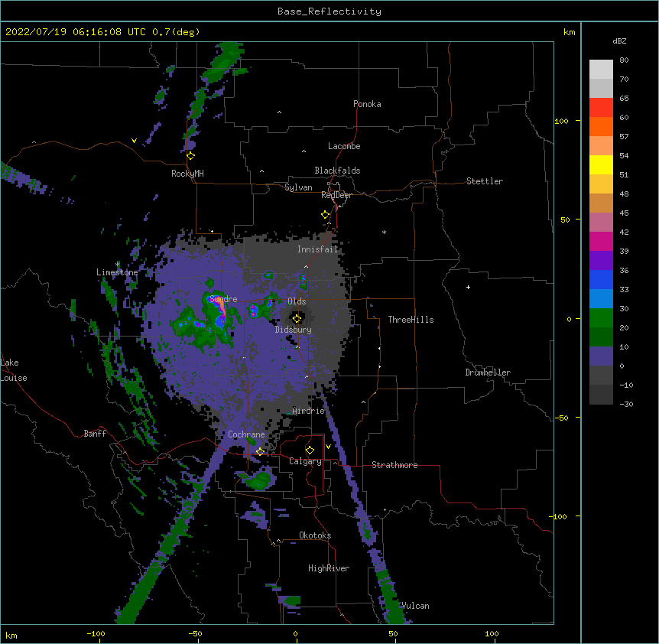
Task: Click the Sylvan label
Action: point(298,187)
